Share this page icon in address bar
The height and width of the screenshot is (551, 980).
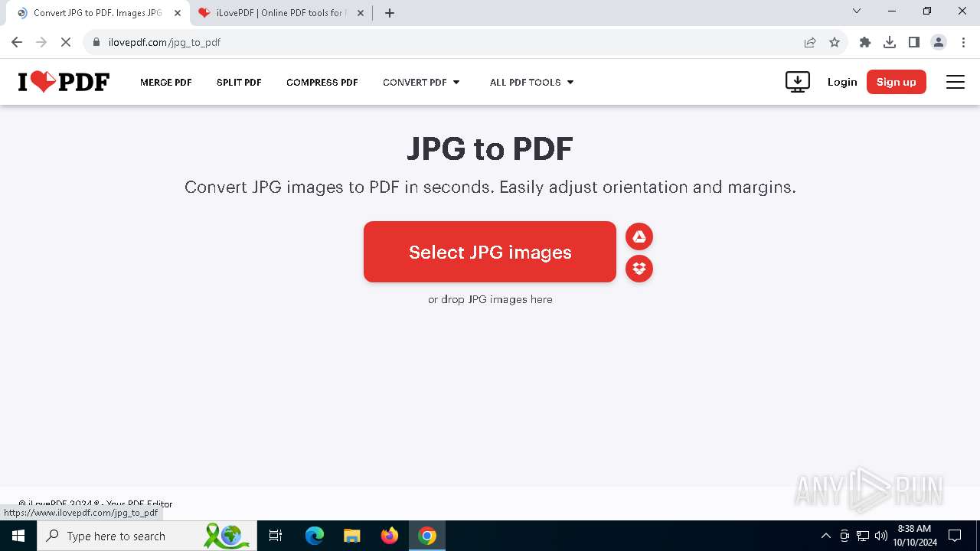pyautogui.click(x=810, y=42)
